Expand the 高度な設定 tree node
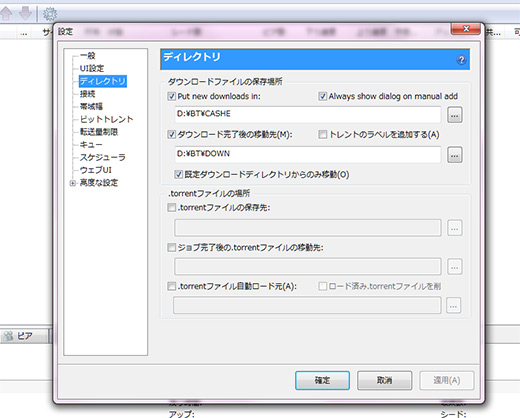Viewport: 520px width, 418px height. click(72, 183)
